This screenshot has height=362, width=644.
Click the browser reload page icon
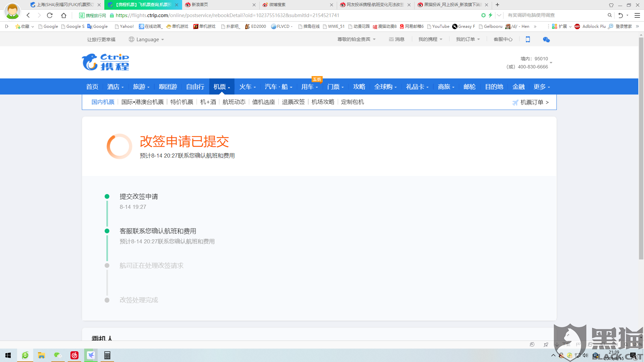tap(50, 15)
